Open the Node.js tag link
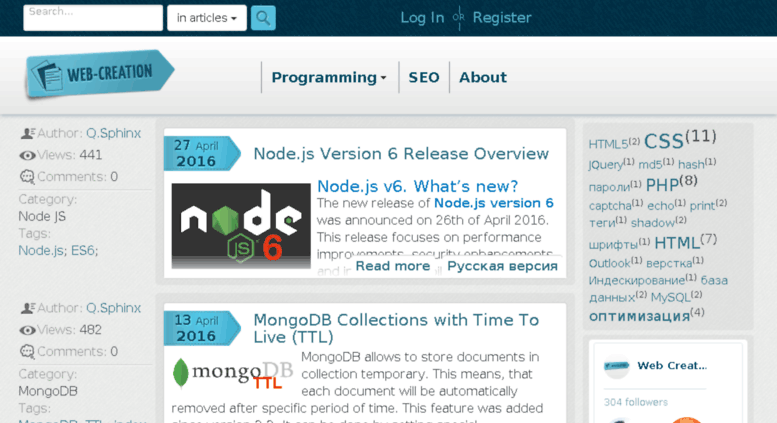The width and height of the screenshot is (777, 423). click(x=42, y=251)
